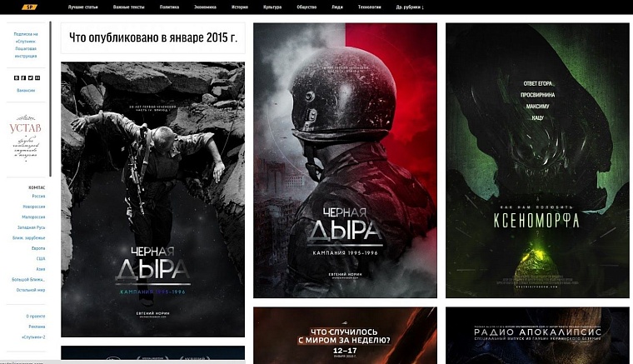Click the Вакансии link in sidebar
Screen dimensions: 633x364
click(27, 90)
